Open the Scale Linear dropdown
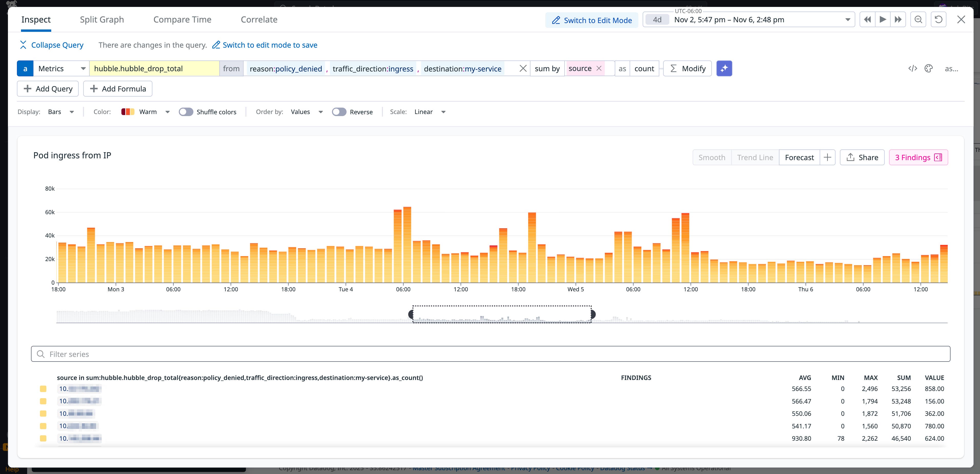This screenshot has height=474, width=980. pos(429,112)
